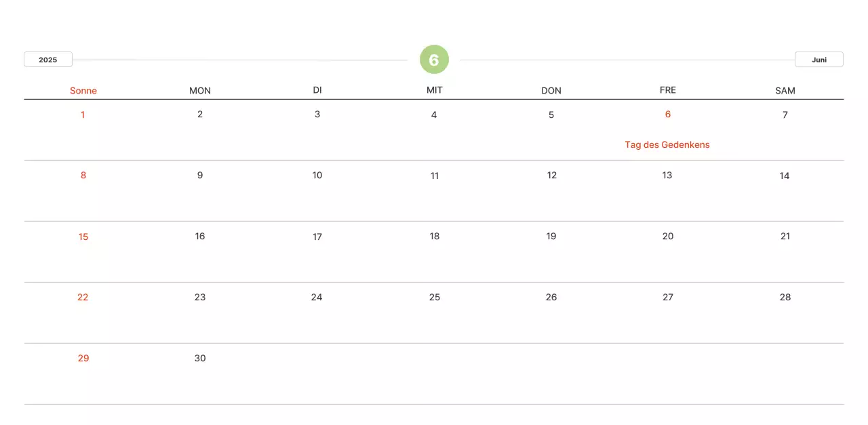This screenshot has width=868, height=425.
Task: Select Saturday the 14th
Action: pyautogui.click(x=785, y=176)
